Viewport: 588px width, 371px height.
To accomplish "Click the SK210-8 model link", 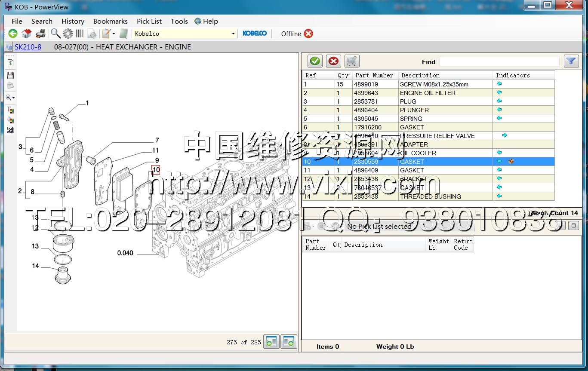I will pyautogui.click(x=28, y=47).
